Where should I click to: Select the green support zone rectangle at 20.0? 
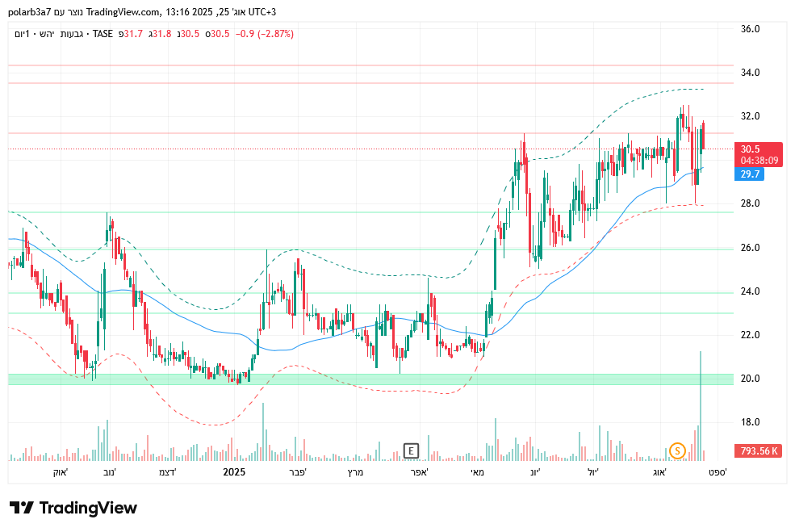coord(370,379)
